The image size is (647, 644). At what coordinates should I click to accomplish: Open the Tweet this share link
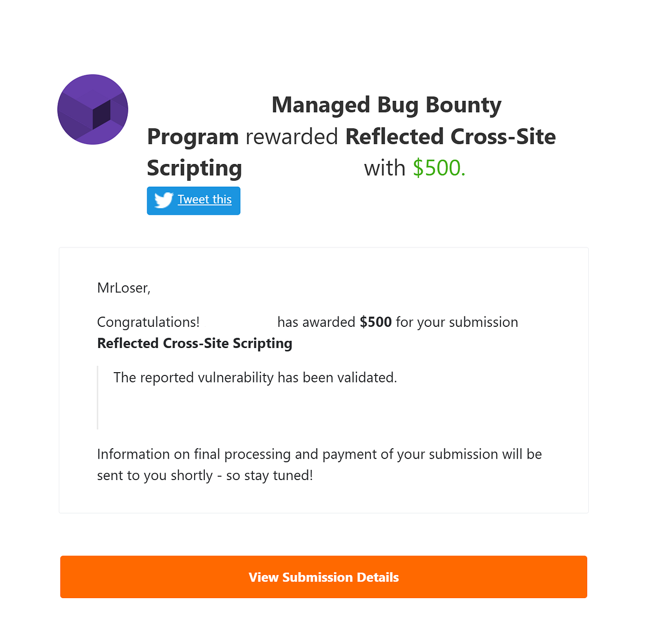coord(205,200)
